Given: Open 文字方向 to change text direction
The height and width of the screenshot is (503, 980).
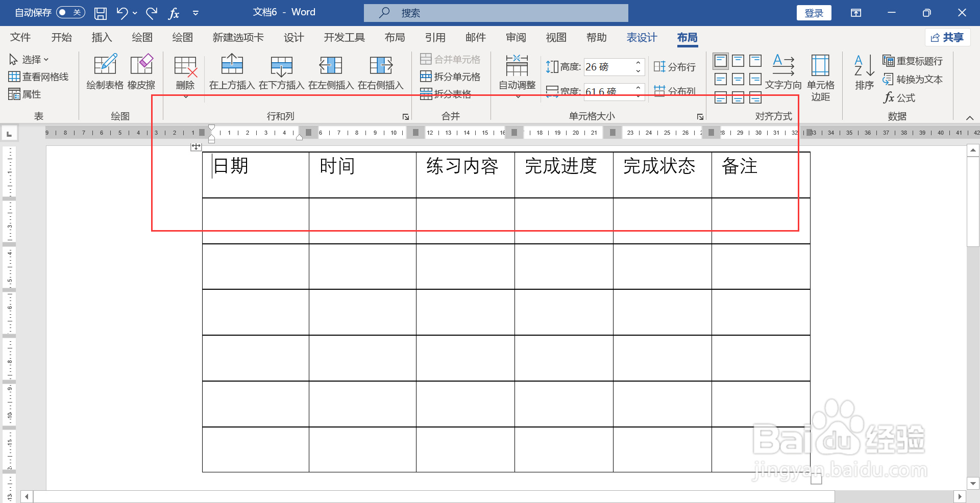Looking at the screenshot, I should click(x=782, y=72).
